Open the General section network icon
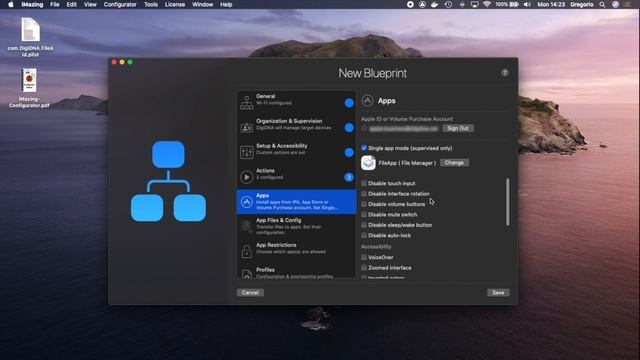640x360 pixels. click(247, 103)
